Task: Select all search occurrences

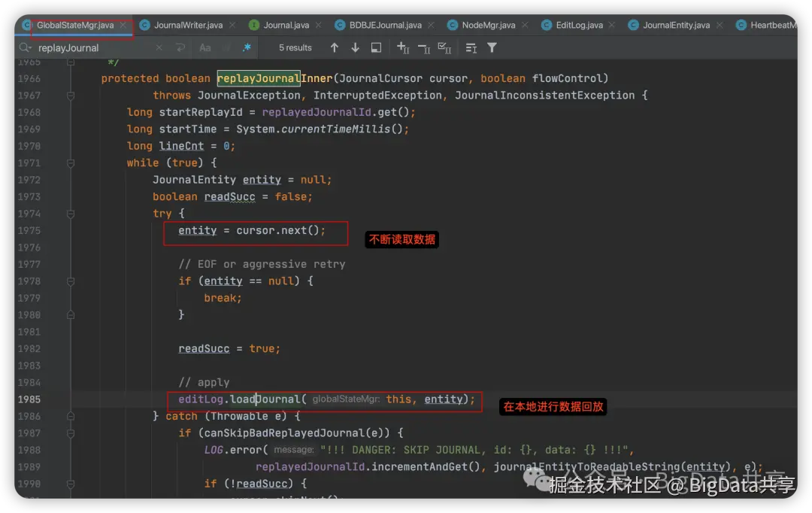Action: pos(445,47)
